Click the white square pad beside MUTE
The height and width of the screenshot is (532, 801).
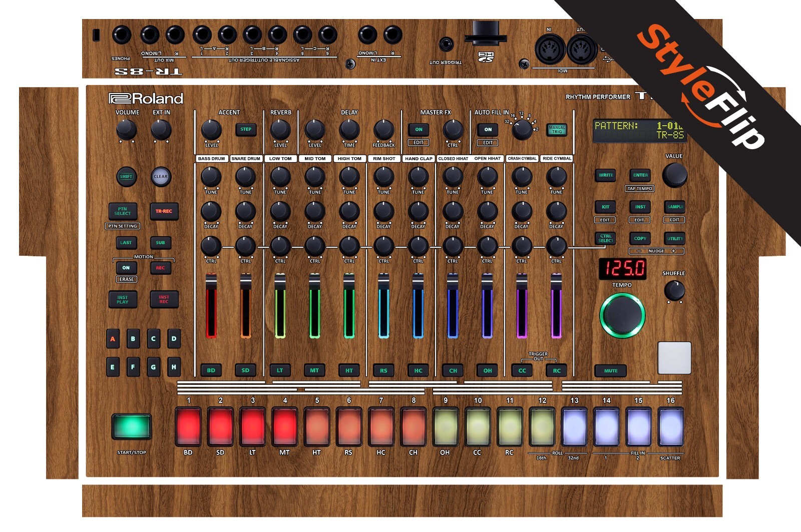click(x=674, y=358)
